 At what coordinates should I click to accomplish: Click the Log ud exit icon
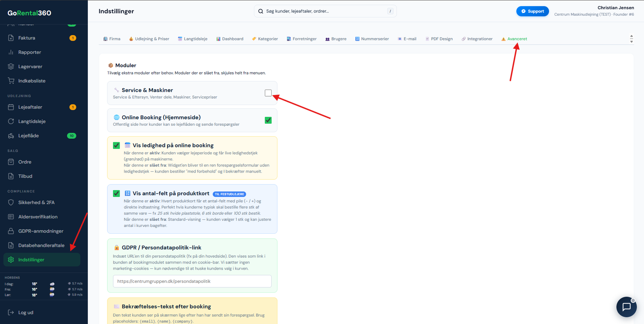[11, 312]
